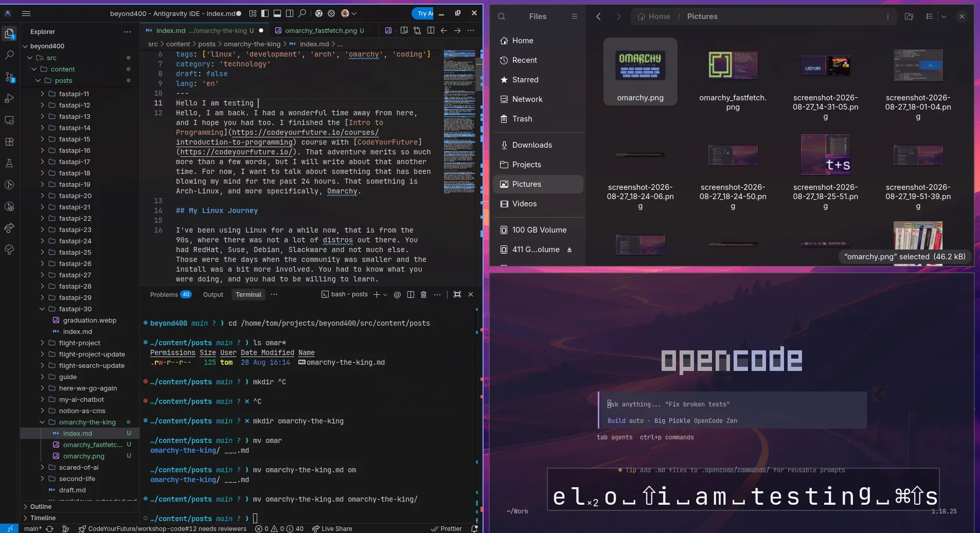Viewport: 980px width, 533px height.
Task: Navigate forward with the editor arrow
Action: [x=457, y=30]
